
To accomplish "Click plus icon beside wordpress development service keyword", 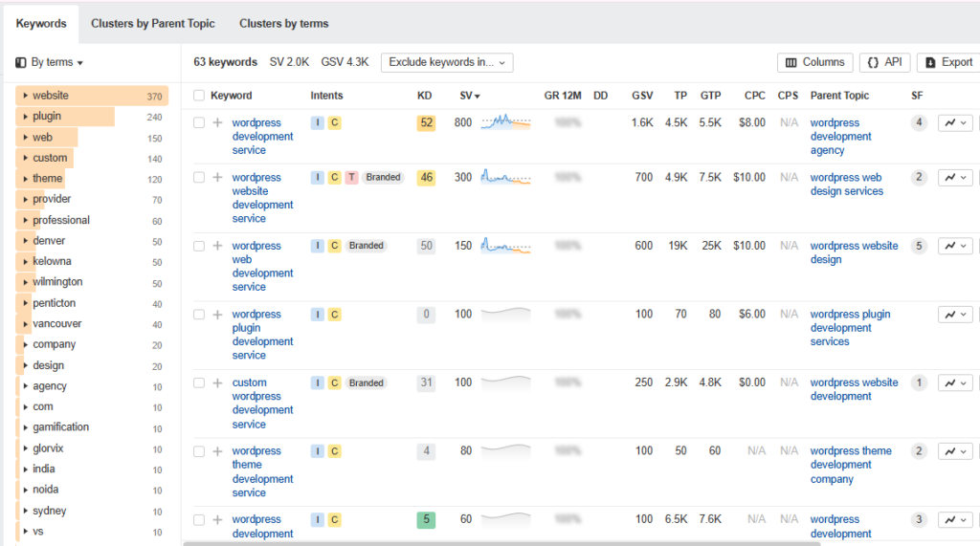I will click(217, 123).
